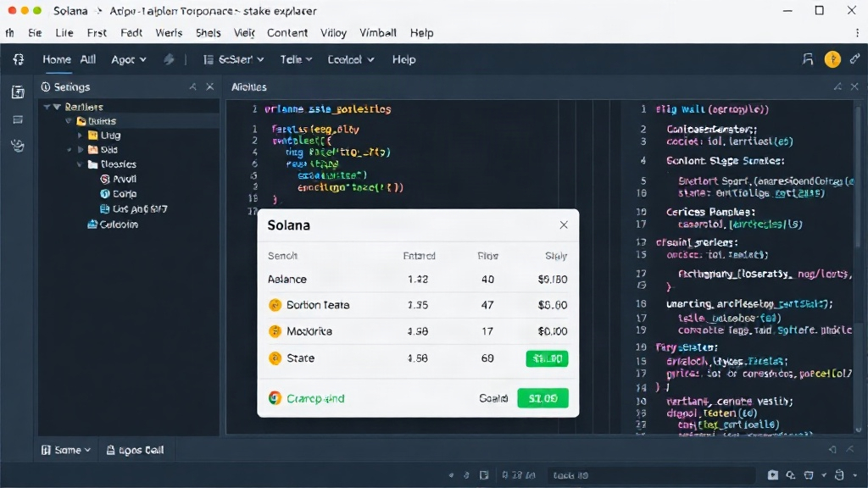Collapse the Buirks folder in tree
This screenshot has height=488, width=868.
[x=69, y=120]
